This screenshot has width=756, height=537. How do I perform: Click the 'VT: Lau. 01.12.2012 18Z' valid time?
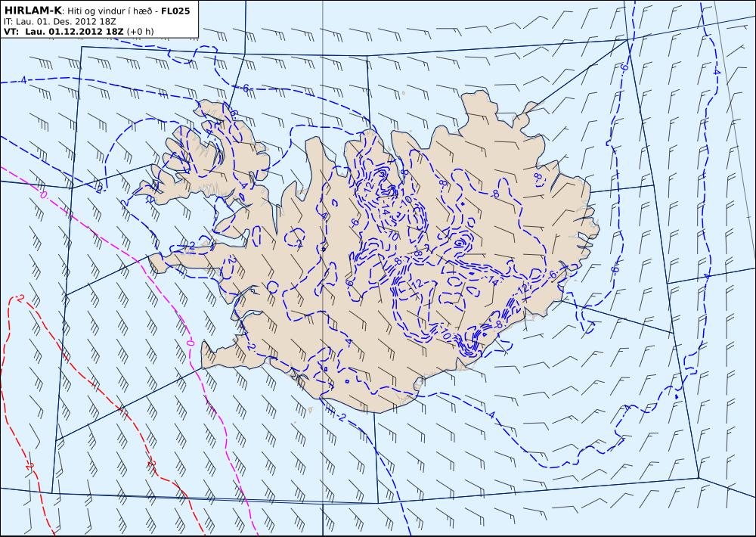64,31
